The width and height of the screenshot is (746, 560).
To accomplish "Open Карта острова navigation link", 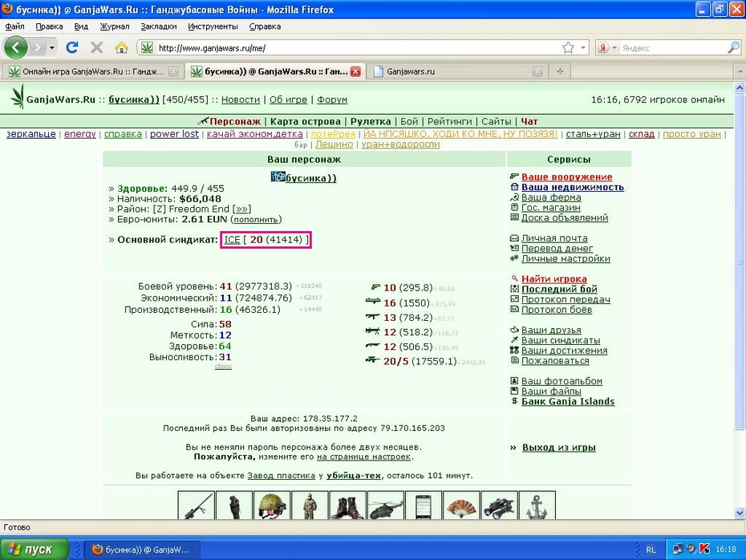I will [x=306, y=121].
